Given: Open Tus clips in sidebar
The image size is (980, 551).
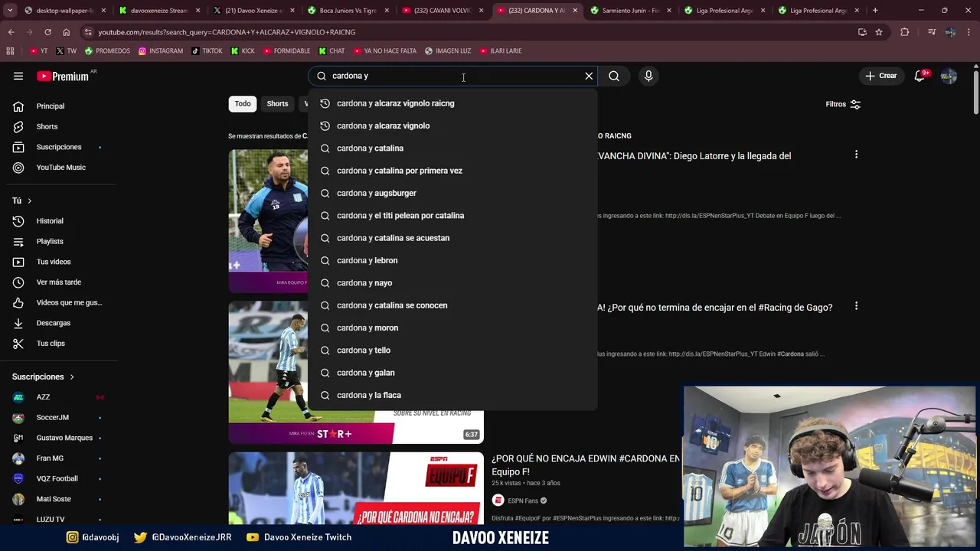Looking at the screenshot, I should click(51, 344).
